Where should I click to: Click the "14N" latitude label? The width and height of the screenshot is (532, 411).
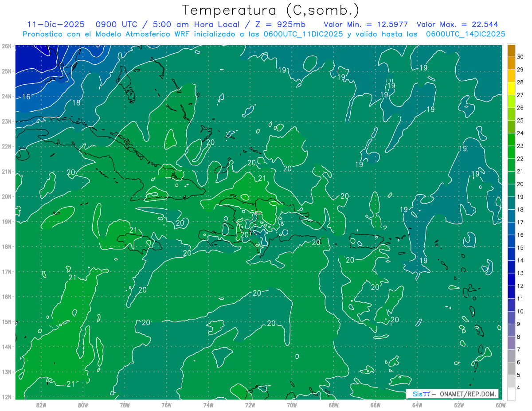pyautogui.click(x=7, y=347)
